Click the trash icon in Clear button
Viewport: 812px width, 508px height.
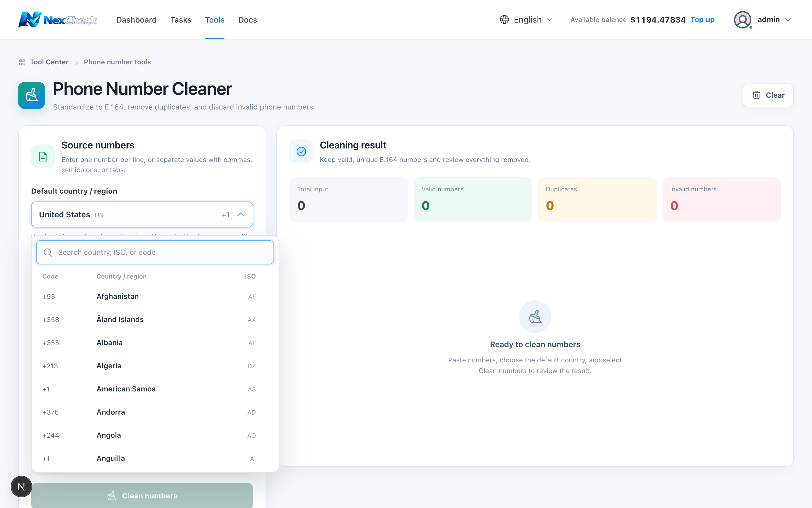click(x=756, y=95)
